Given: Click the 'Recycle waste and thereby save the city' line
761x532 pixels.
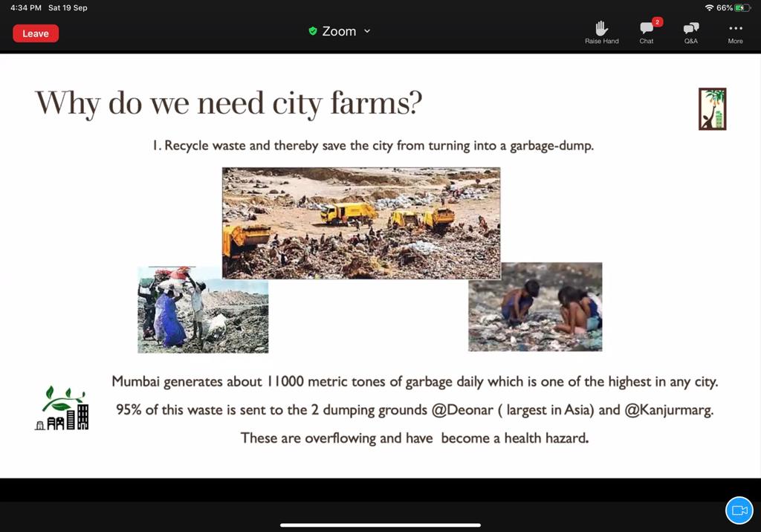Looking at the screenshot, I should (x=373, y=146).
